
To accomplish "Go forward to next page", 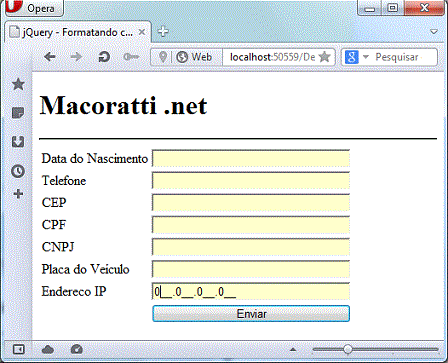I will click(76, 57).
